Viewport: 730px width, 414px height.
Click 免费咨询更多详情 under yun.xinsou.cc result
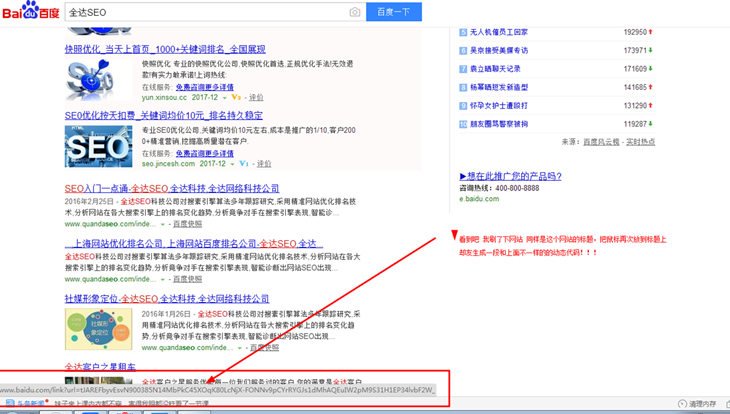(x=204, y=87)
